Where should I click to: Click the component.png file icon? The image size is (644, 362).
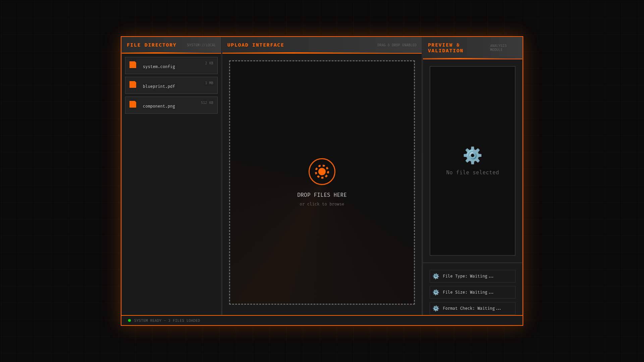coord(133,105)
